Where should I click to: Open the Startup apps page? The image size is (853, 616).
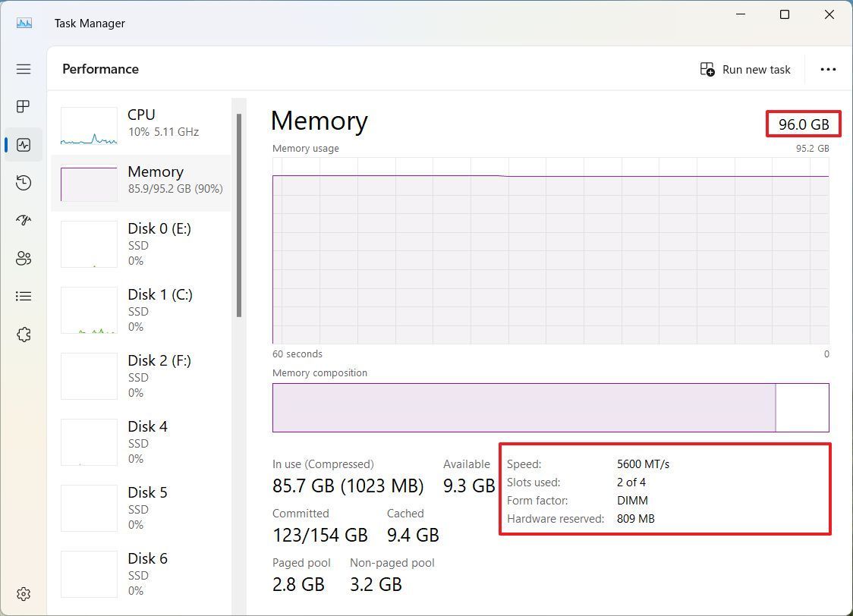tap(24, 220)
